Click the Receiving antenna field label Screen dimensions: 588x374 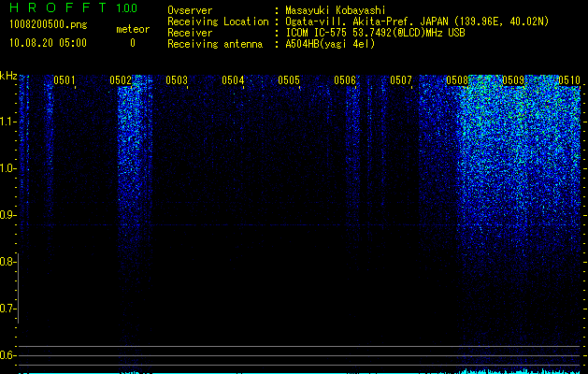pyautogui.click(x=215, y=44)
